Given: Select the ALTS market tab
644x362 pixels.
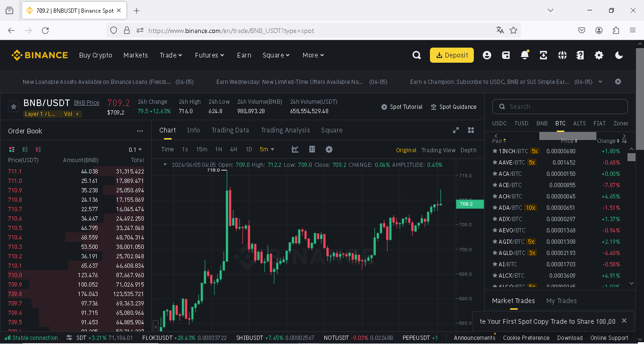Looking at the screenshot, I should point(579,123).
